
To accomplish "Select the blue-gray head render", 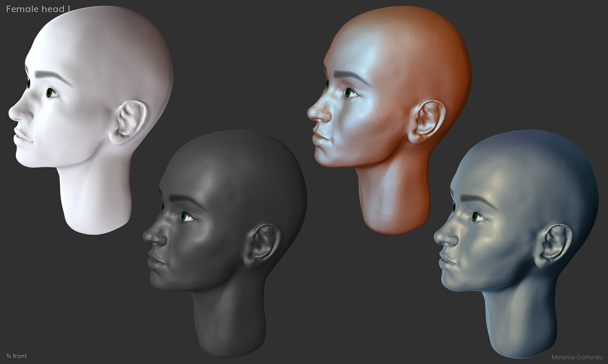I will [x=516, y=244].
